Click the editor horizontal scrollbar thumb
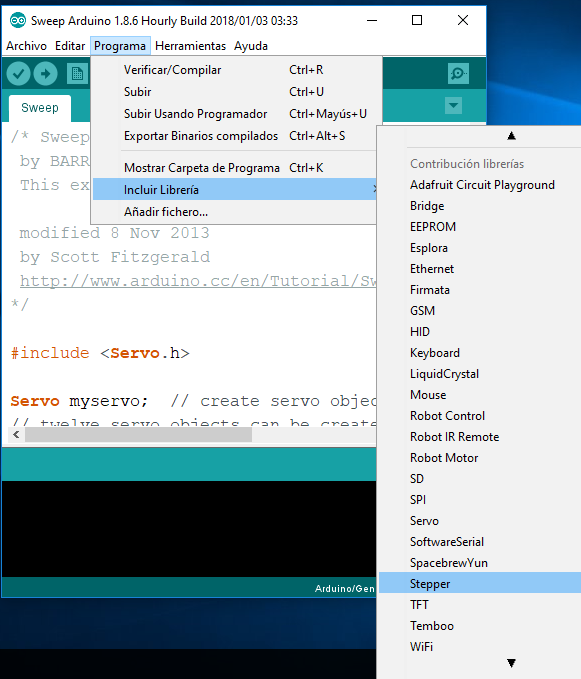The width and height of the screenshot is (581, 679). [139, 435]
